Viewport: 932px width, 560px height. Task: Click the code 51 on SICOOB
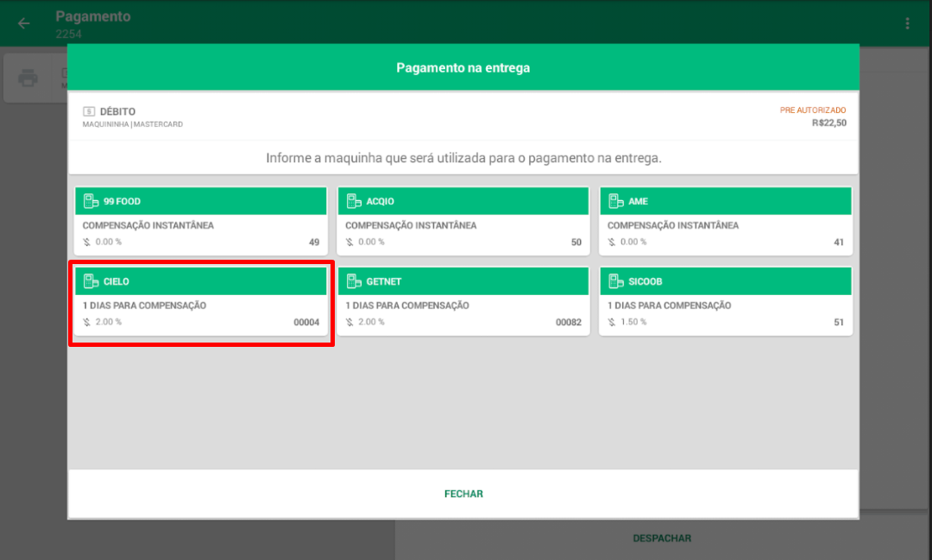pos(839,322)
